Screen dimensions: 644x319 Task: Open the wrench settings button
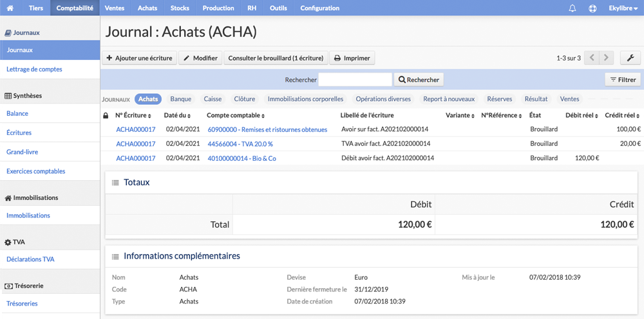click(630, 59)
